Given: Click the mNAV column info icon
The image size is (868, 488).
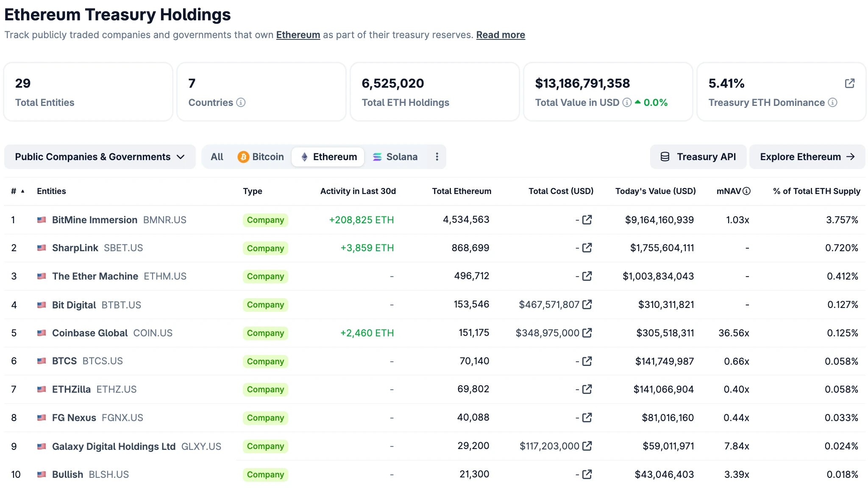Looking at the screenshot, I should (x=747, y=191).
